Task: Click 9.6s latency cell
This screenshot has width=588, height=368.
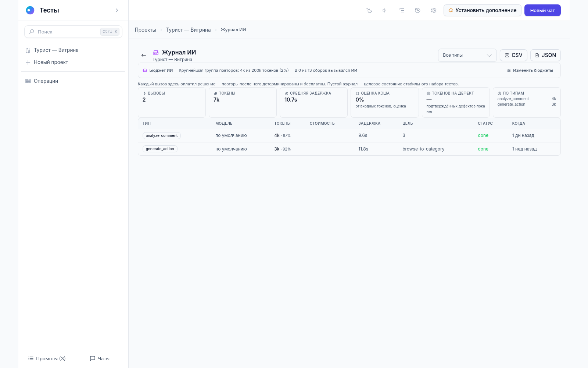Action: tap(363, 135)
